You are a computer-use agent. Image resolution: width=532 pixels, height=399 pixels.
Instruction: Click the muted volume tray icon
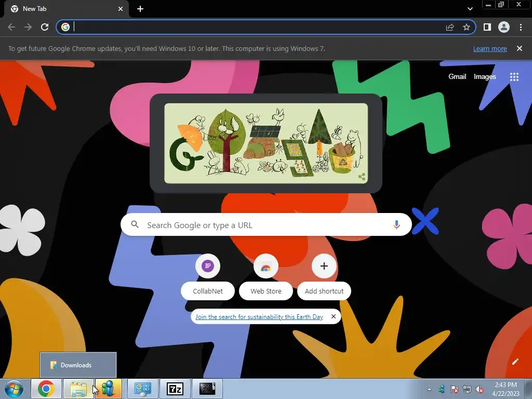[x=480, y=389]
